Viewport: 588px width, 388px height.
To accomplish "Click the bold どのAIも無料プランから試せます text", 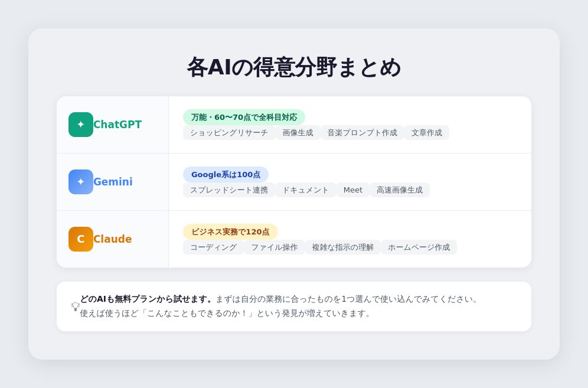I will click(x=146, y=299).
